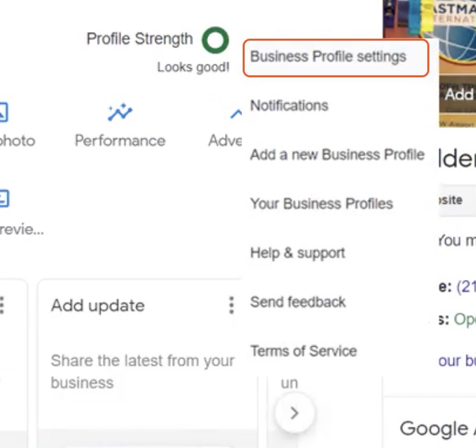Click the Performance sparkline icon
This screenshot has height=448, width=476.
coord(120,112)
